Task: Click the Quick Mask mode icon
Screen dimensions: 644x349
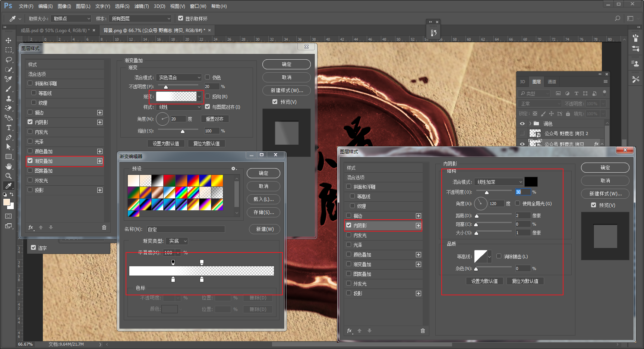Action: click(x=9, y=216)
